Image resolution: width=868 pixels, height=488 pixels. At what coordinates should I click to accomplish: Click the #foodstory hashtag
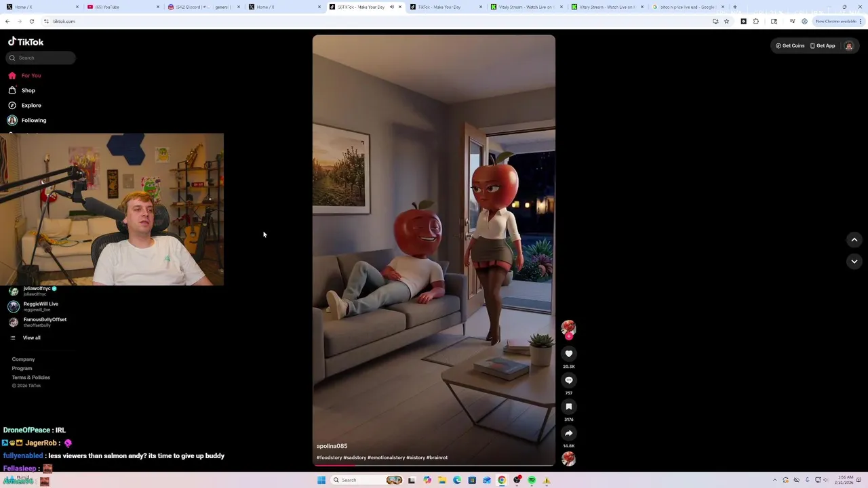(329, 457)
